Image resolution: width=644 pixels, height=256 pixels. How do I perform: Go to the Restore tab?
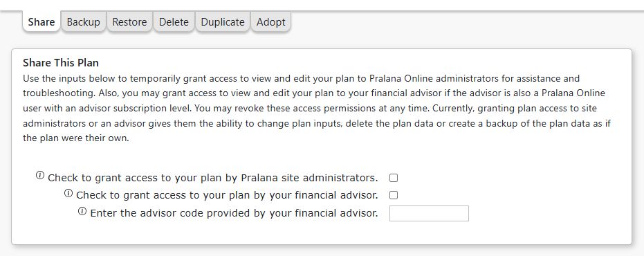pos(129,21)
